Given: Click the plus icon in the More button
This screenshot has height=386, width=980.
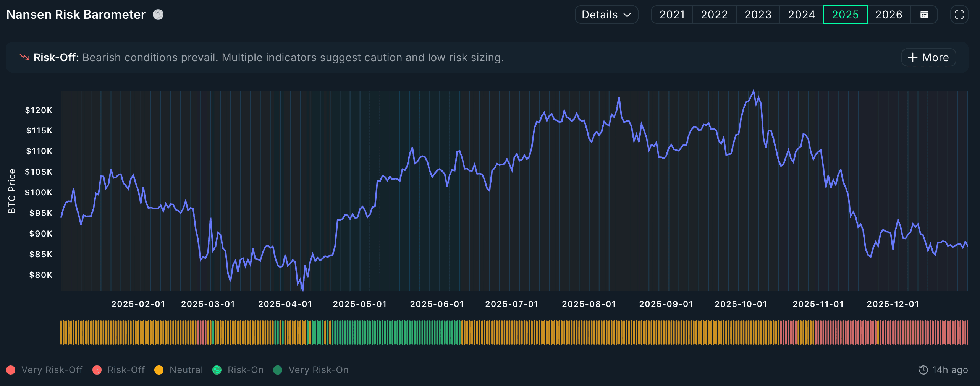Looking at the screenshot, I should 912,57.
